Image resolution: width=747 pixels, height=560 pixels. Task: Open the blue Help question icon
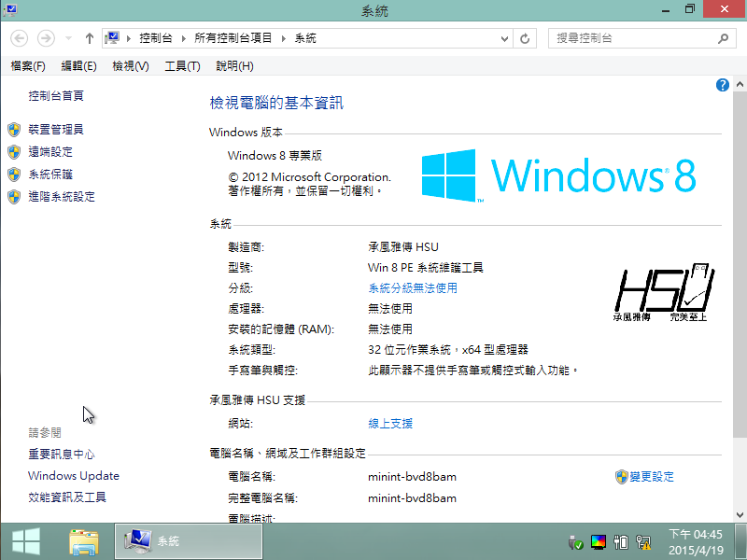click(722, 85)
